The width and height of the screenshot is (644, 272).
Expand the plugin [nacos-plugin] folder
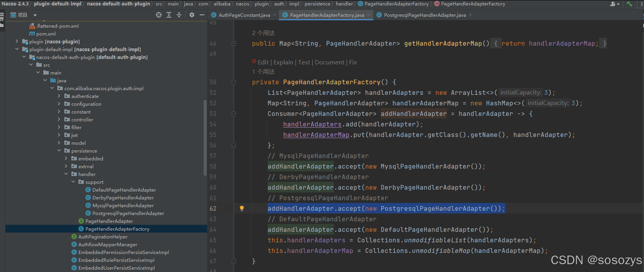click(17, 42)
